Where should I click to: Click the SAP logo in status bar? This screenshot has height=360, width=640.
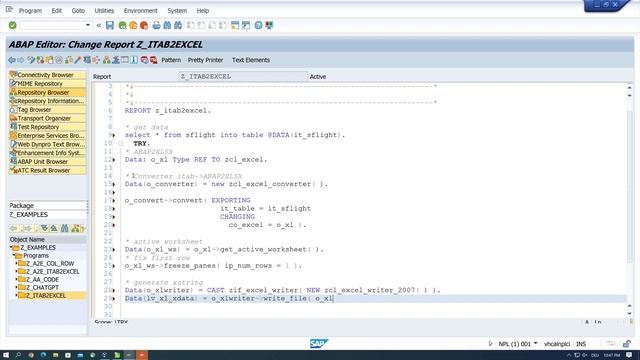tap(318, 344)
